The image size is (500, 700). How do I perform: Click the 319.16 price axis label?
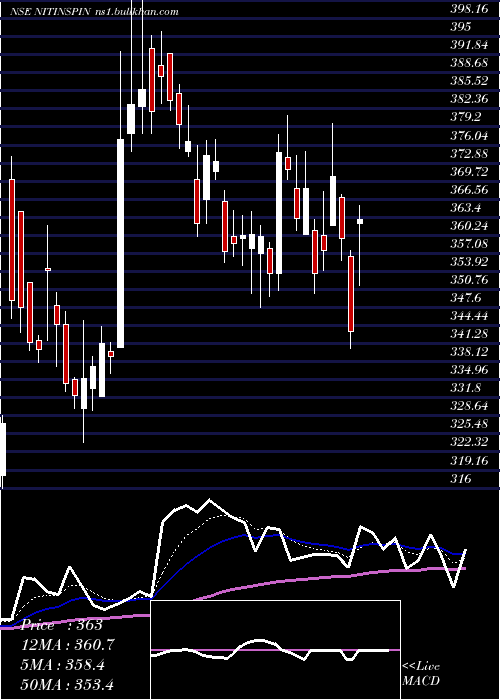468,460
